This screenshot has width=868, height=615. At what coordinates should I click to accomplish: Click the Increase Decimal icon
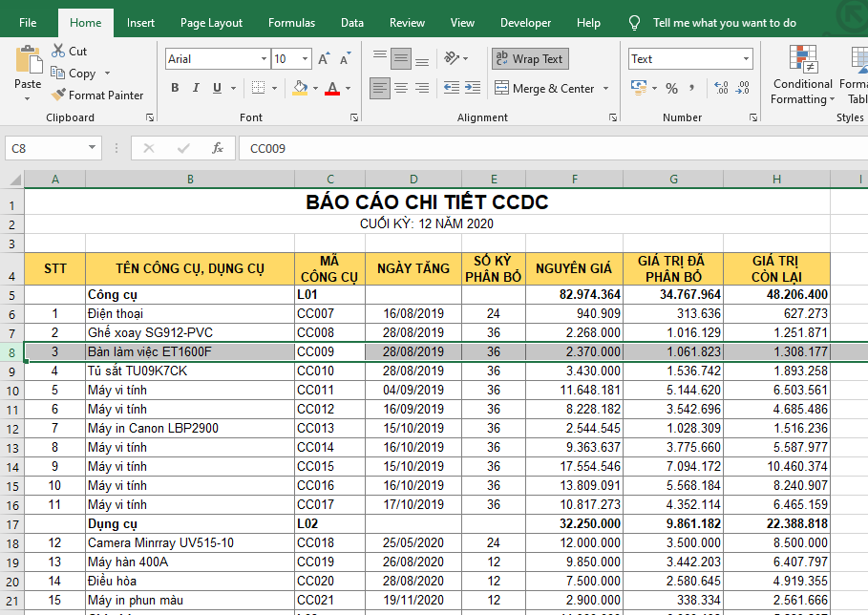pos(721,89)
